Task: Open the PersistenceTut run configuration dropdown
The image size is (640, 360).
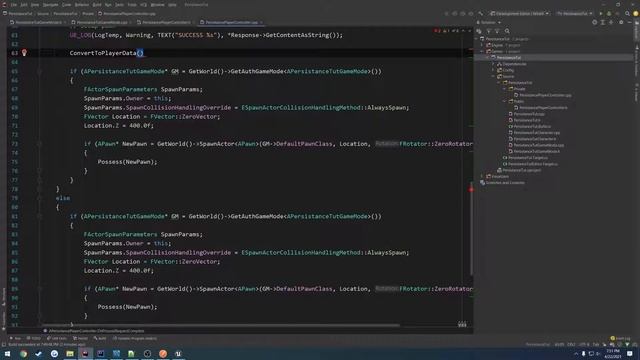Action: [574, 13]
